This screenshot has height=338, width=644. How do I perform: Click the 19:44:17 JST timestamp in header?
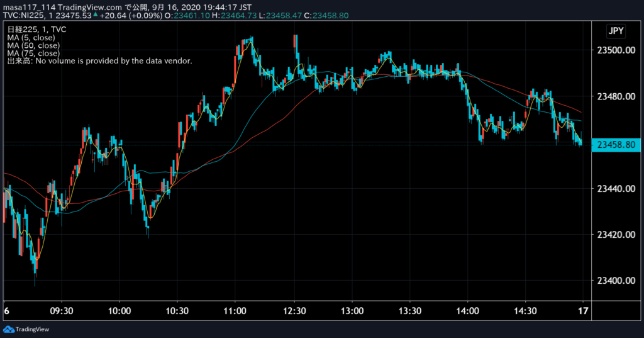point(227,8)
